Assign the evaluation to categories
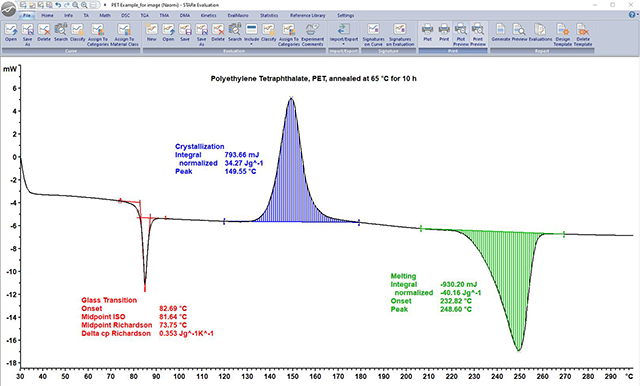Image resolution: width=640 pixels, height=386 pixels. tap(289, 34)
